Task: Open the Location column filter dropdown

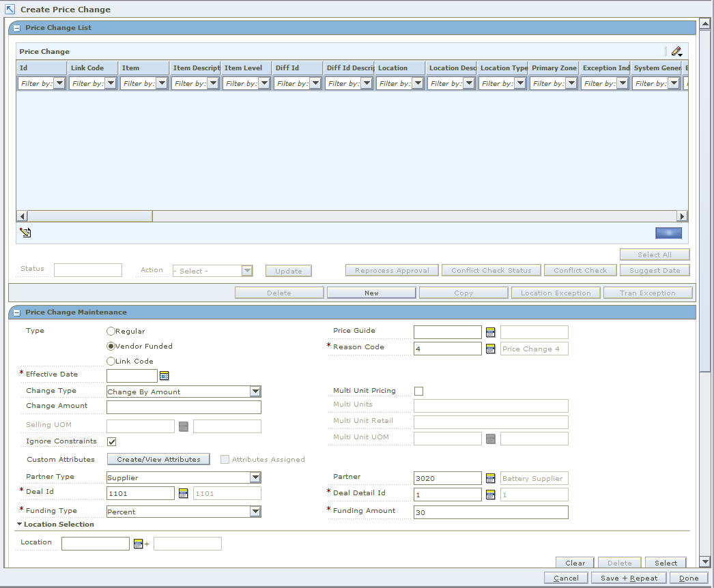Action: (x=418, y=83)
